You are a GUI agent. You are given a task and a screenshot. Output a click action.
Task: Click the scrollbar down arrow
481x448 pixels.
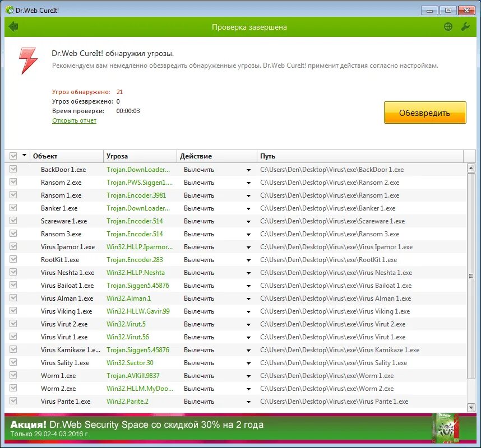pyautogui.click(x=471, y=407)
